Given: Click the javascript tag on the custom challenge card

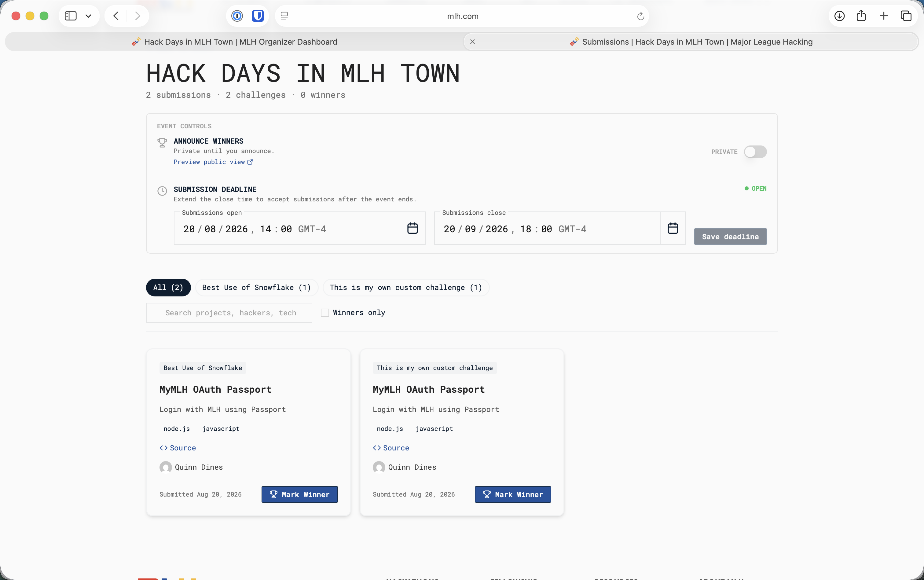Looking at the screenshot, I should (434, 428).
